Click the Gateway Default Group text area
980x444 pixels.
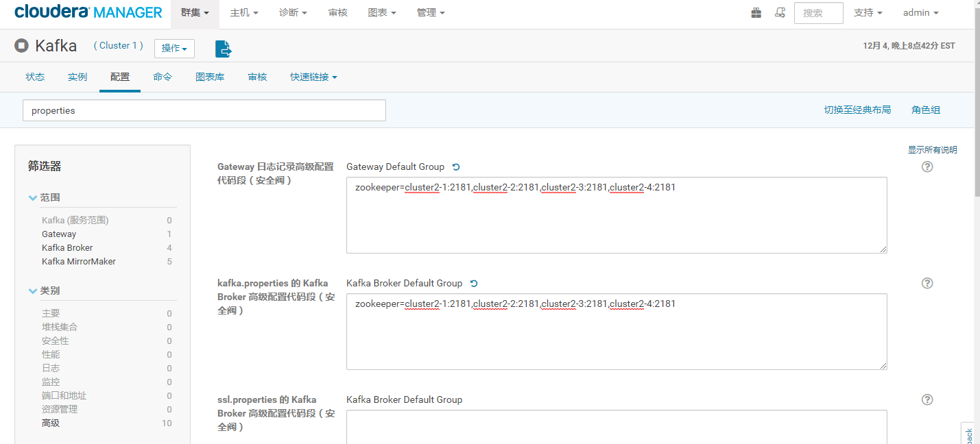[x=617, y=215]
